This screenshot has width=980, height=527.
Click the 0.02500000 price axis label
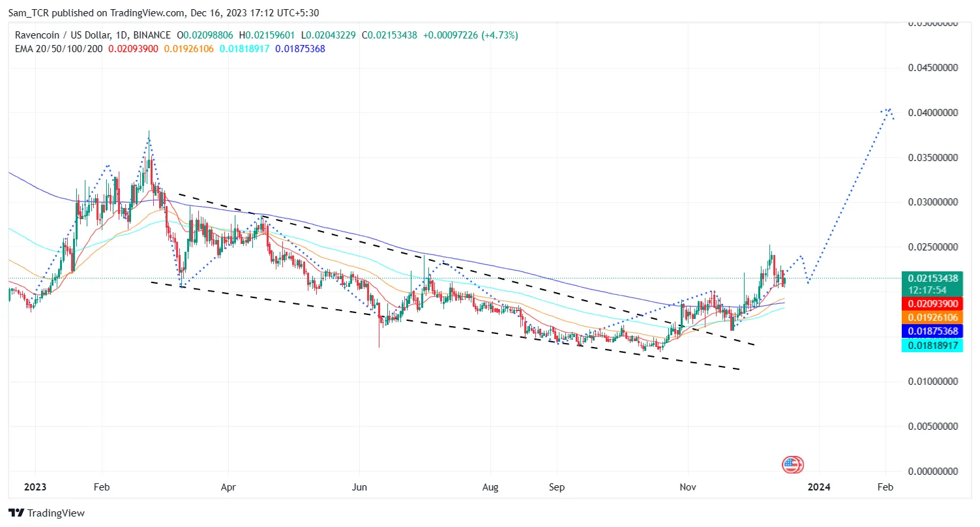coord(932,247)
